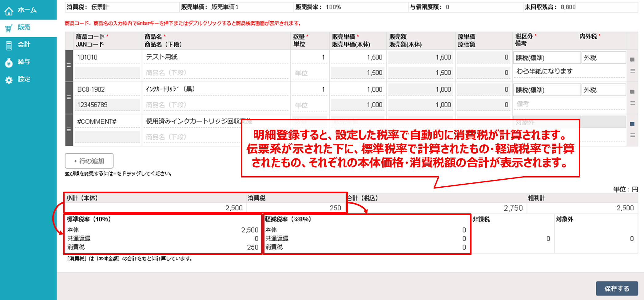Open the 内外税 selector showing 外税 for テスト用紙
The height and width of the screenshot is (300, 644).
[603, 57]
